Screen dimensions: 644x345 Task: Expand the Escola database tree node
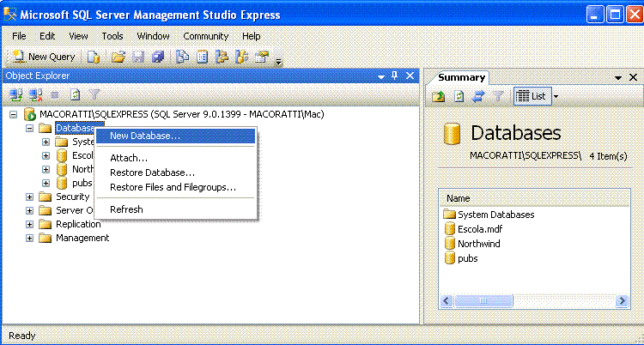click(46, 155)
